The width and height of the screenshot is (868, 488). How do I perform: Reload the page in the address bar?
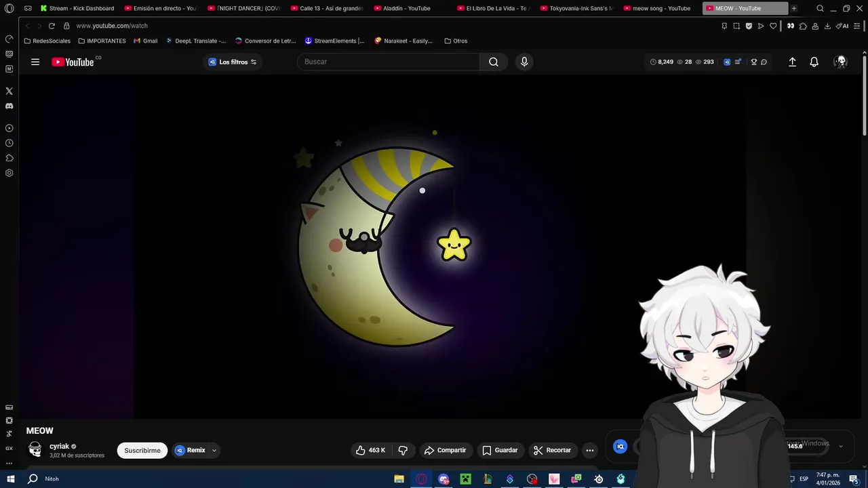tap(52, 26)
